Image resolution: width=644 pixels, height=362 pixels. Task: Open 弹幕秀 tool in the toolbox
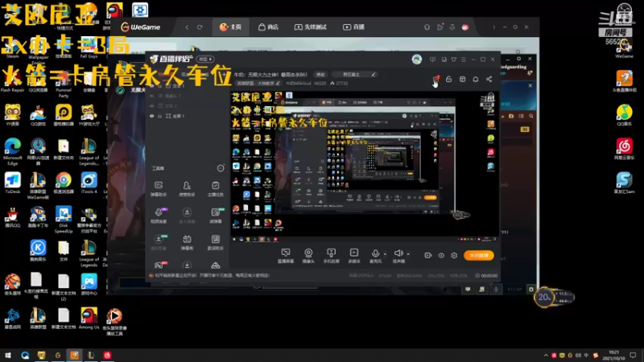[x=187, y=242]
